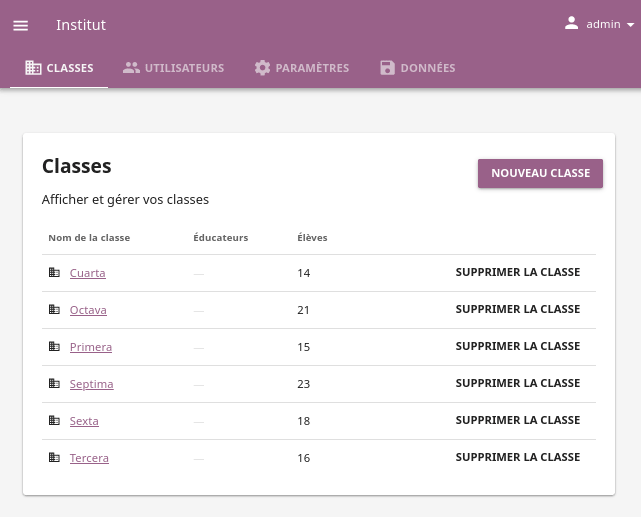
Task: Delete the Sexta class
Action: pos(518,420)
